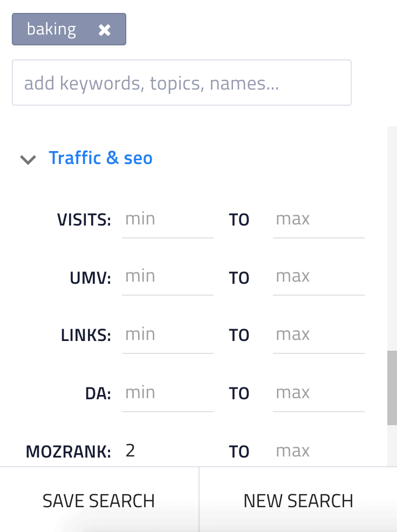Edit the MOZRANK min value 2
397x532 pixels.
(x=167, y=451)
